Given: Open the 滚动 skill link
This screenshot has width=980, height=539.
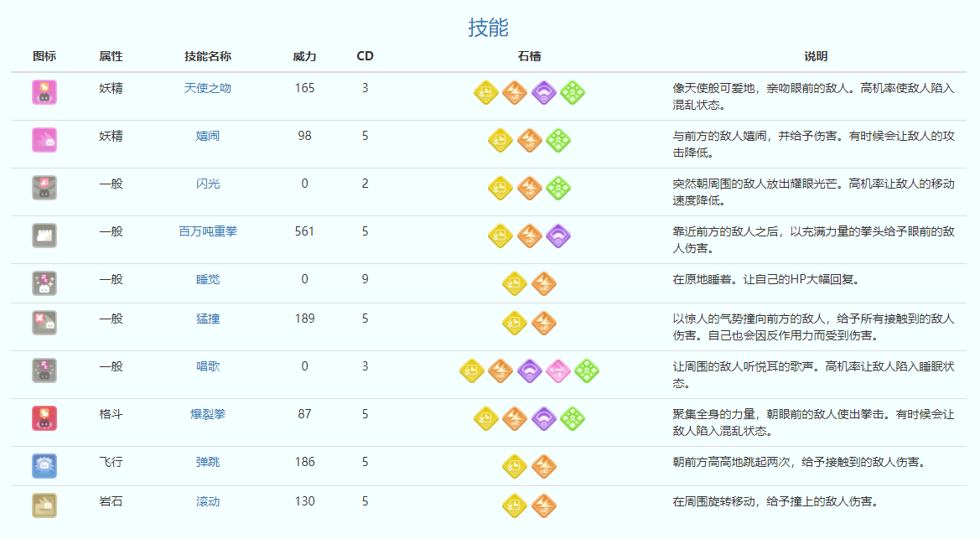Looking at the screenshot, I should [208, 501].
